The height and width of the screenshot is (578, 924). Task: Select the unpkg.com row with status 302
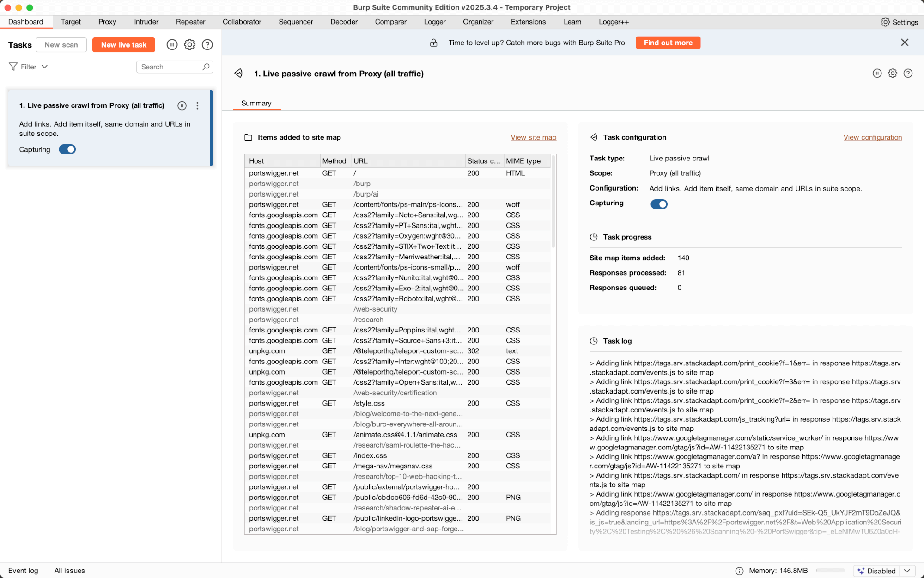(x=397, y=351)
